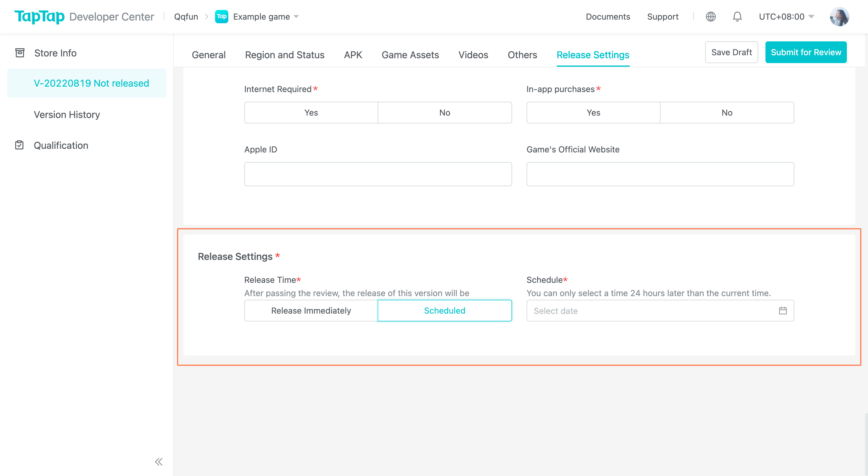Open the language globe icon

coord(711,17)
